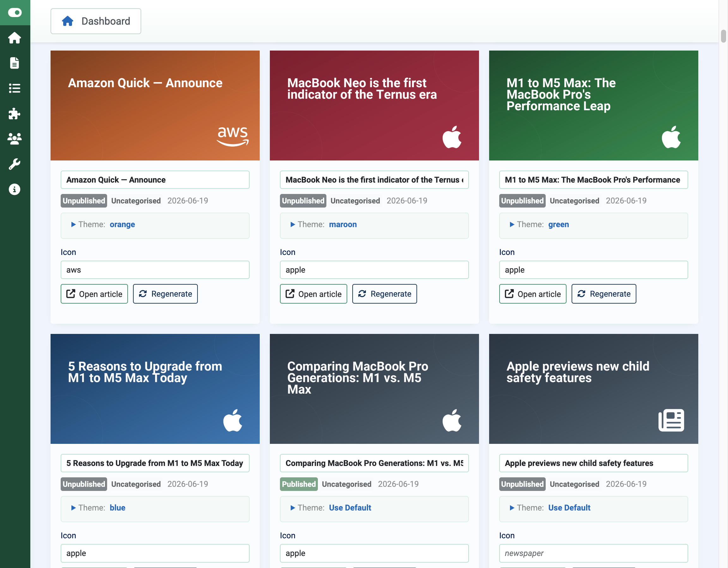Expand the orange Theme disclosure

(x=103, y=224)
